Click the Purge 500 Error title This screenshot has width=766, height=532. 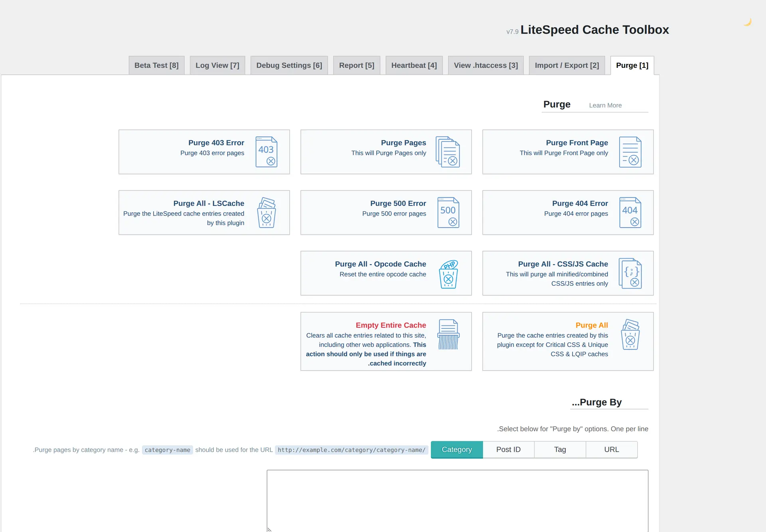(398, 204)
